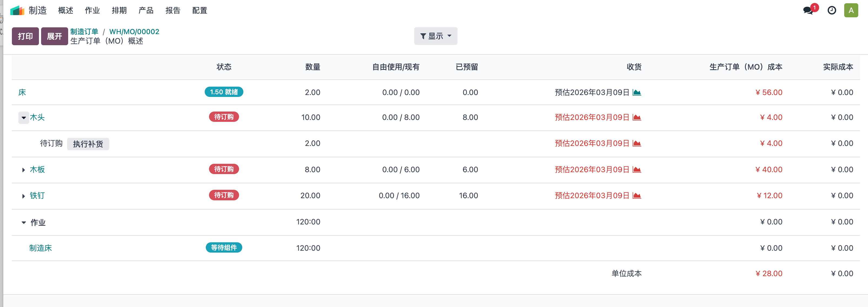Click the 等待组件 status badge
The width and height of the screenshot is (868, 307).
click(224, 248)
